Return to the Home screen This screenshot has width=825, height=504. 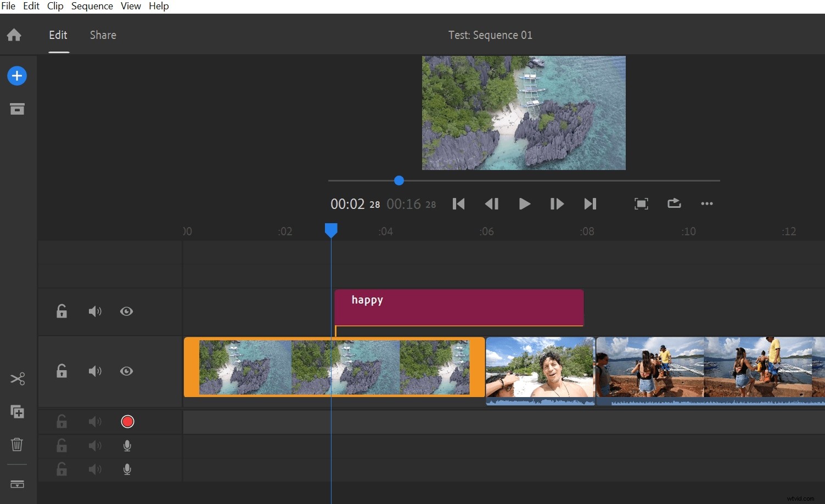[13, 35]
